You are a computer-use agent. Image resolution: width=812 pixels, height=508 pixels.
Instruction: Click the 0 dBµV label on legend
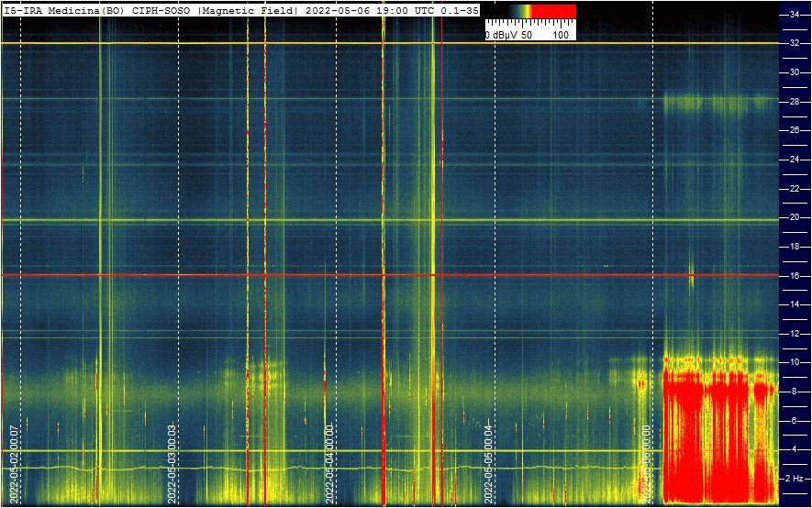click(501, 35)
